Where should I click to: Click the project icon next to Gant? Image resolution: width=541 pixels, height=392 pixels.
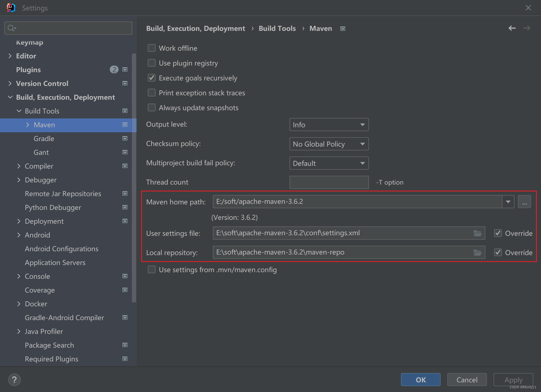click(x=125, y=152)
